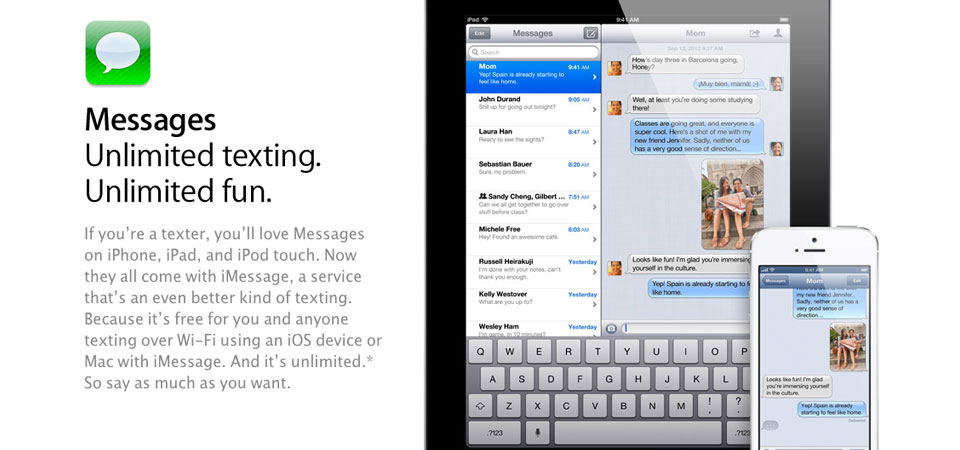Tap the "9:05 AM" time on John Durand row

tap(578, 99)
